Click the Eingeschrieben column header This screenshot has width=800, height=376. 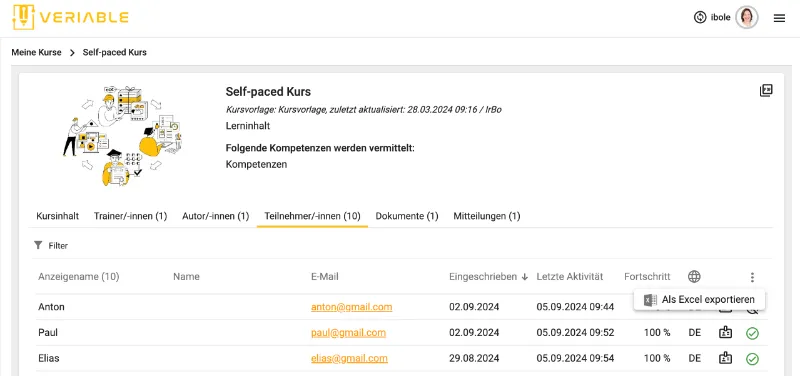tap(483, 277)
